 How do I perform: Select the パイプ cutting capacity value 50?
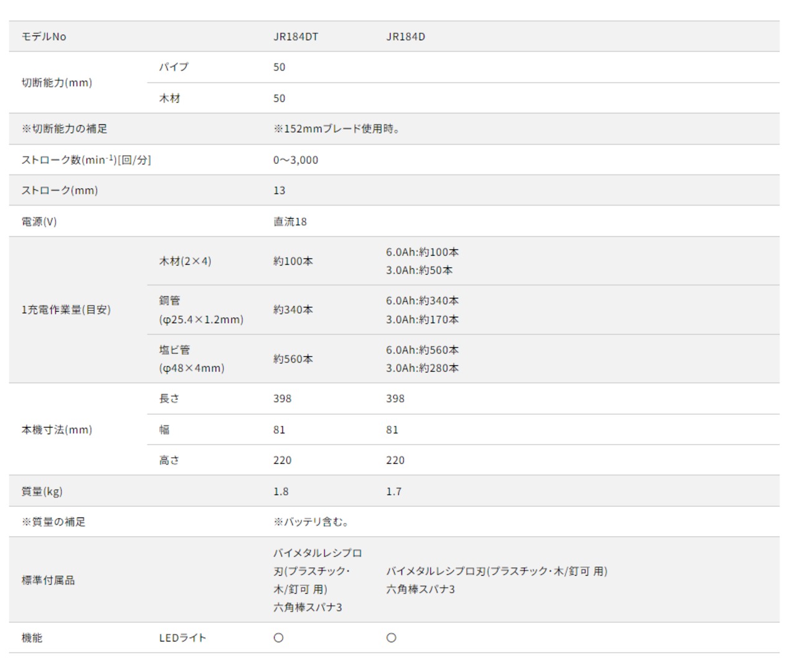tap(279, 67)
